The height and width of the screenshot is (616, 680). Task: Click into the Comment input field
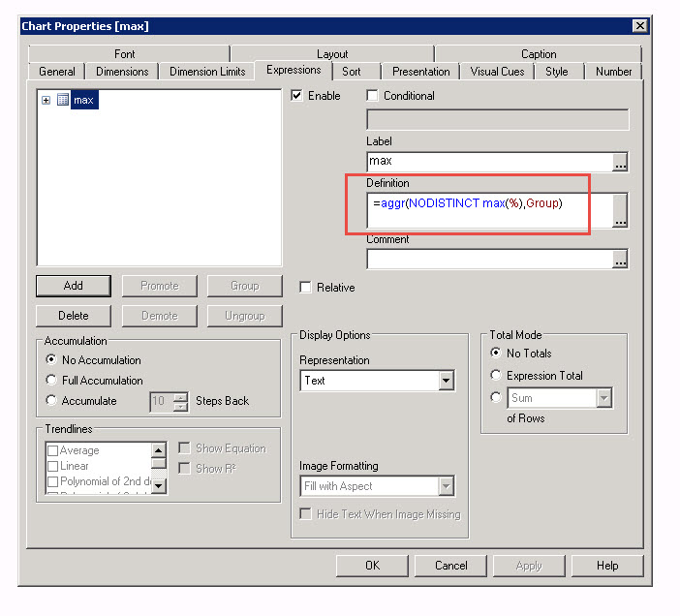pyautogui.click(x=490, y=260)
